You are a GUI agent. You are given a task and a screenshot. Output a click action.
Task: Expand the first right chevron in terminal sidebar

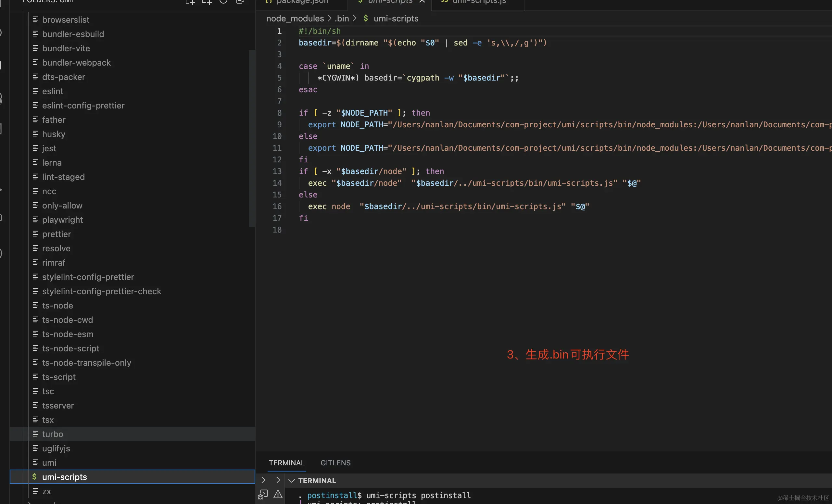point(263,480)
